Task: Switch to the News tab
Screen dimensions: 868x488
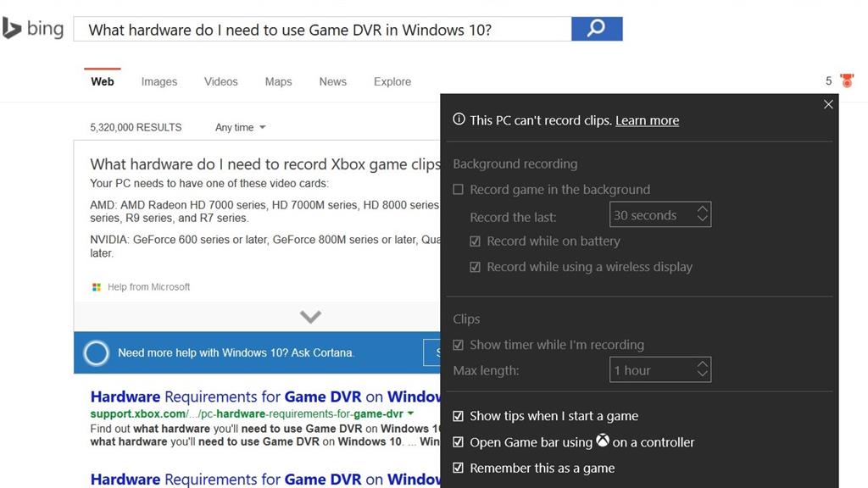Action: [332, 81]
